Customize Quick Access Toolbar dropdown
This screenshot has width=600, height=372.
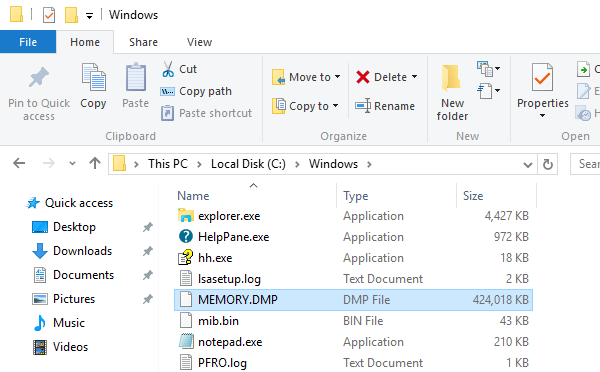click(89, 16)
